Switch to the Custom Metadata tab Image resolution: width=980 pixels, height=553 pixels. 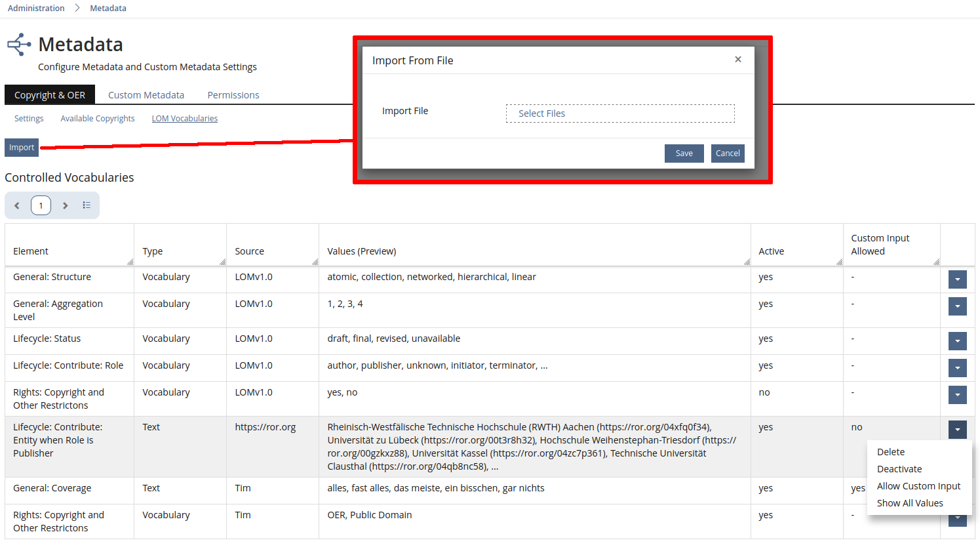click(x=146, y=95)
